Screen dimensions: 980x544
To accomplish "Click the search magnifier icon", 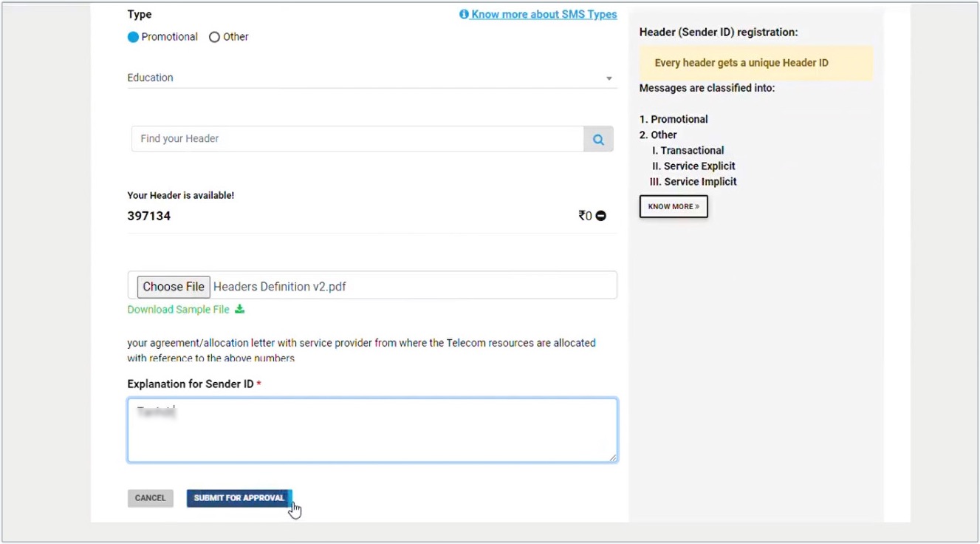I will click(x=598, y=138).
